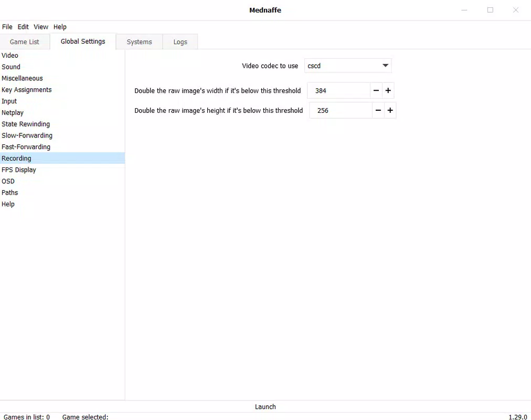Select Video settings category
Viewport: 531px width, 420px height.
click(62, 55)
